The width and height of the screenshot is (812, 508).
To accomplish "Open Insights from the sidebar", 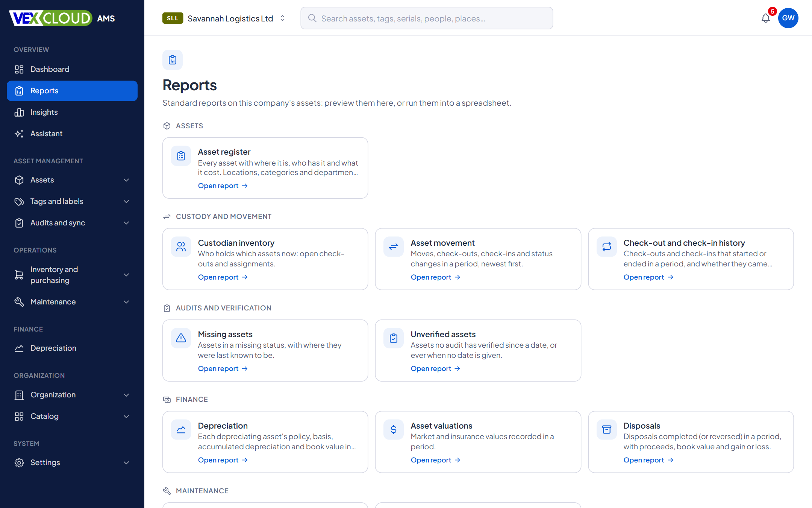I will point(72,112).
